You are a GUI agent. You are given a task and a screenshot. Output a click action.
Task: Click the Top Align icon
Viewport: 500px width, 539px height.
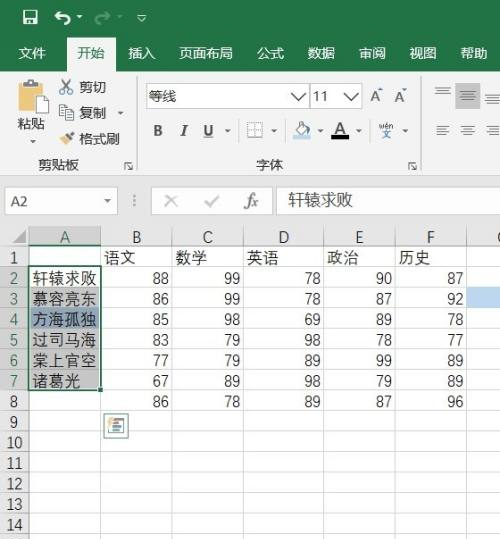click(x=443, y=91)
